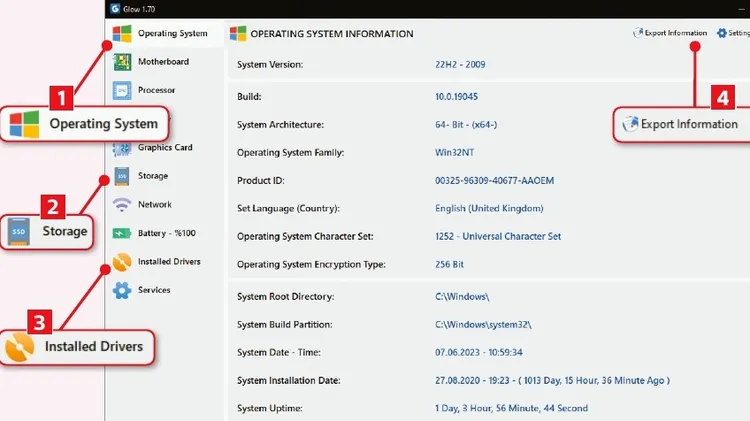750x421 pixels.
Task: Open the Graphics Card section
Action: 165,147
